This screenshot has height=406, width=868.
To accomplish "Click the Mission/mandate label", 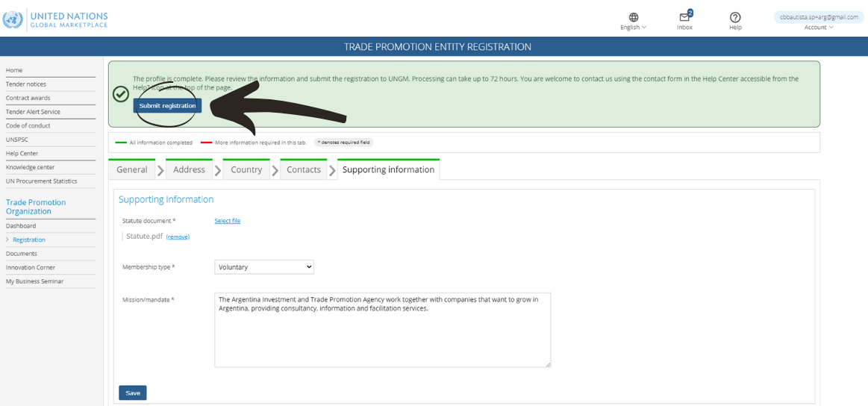I will [x=149, y=300].
